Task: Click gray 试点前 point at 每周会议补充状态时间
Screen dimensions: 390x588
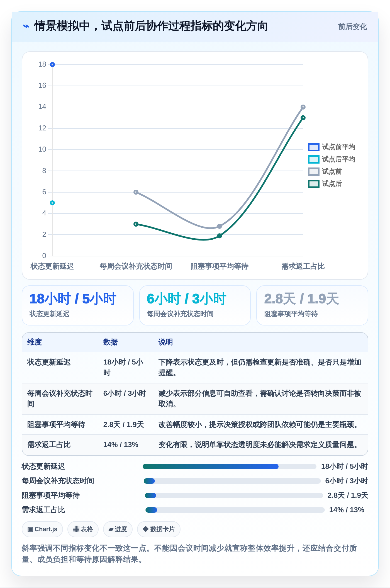Action: tap(136, 192)
